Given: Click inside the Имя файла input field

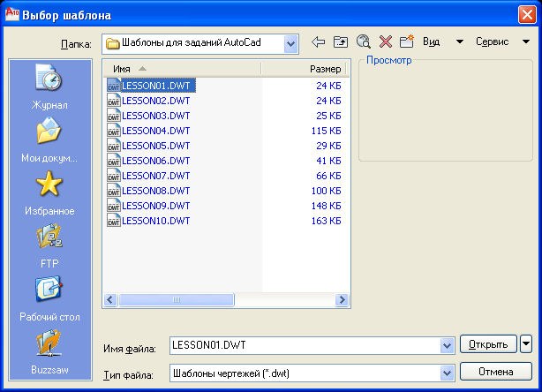Looking at the screenshot, I should pyautogui.click(x=305, y=345).
